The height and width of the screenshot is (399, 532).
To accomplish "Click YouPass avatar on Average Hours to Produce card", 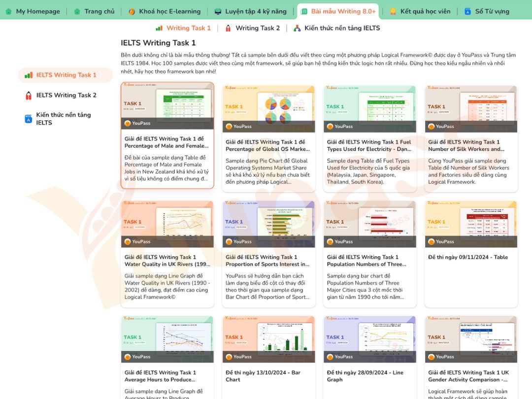I will point(128,357).
